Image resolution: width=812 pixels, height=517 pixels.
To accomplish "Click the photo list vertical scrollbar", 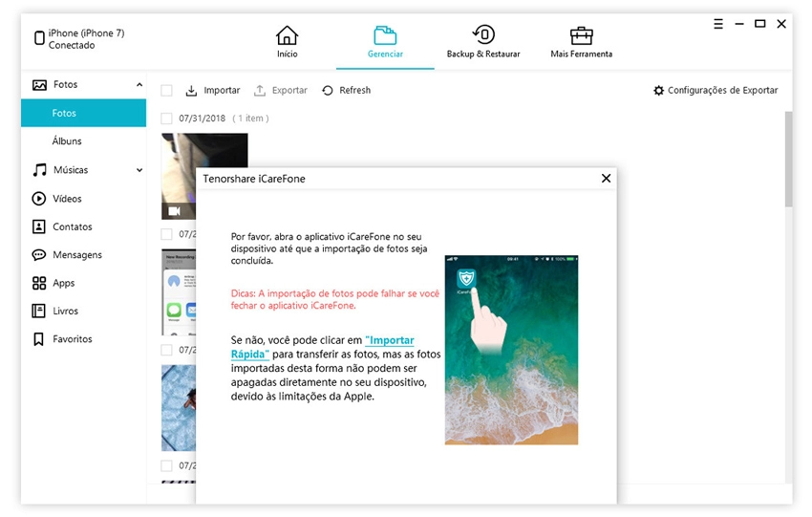I will click(x=788, y=159).
